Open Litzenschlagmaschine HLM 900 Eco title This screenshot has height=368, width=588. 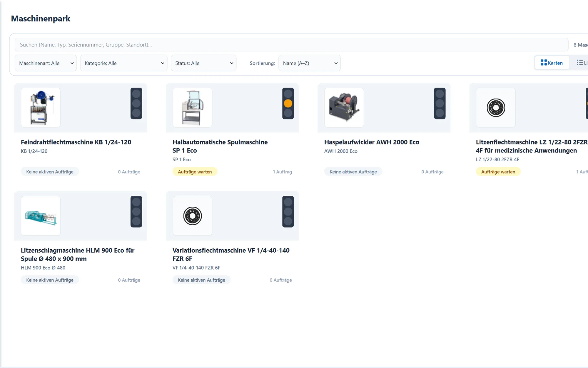[x=78, y=255]
